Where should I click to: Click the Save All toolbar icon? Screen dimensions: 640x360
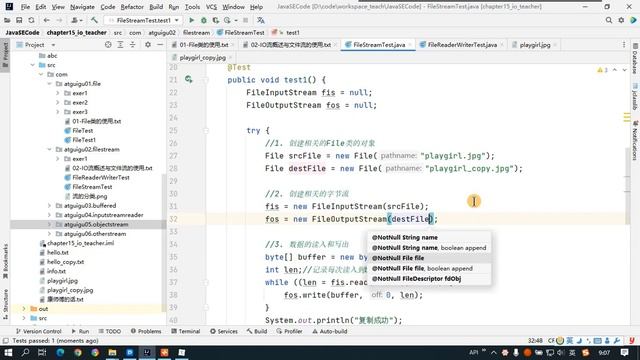(x=19, y=20)
